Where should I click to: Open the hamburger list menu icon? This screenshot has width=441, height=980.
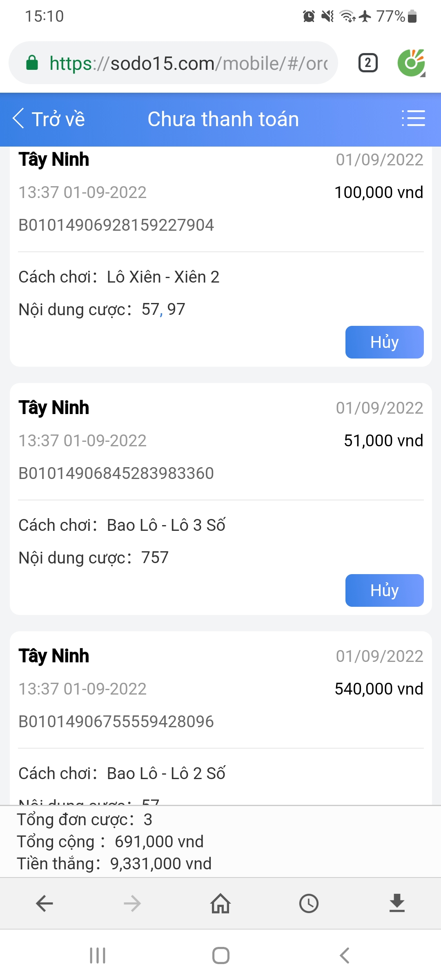pos(413,118)
